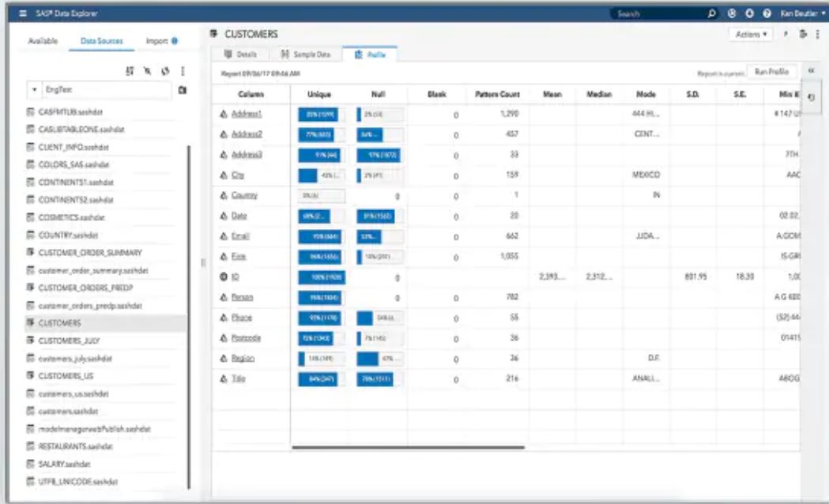The height and width of the screenshot is (504, 829).
Task: Click the character type icon beside Phone
Action: point(224,318)
